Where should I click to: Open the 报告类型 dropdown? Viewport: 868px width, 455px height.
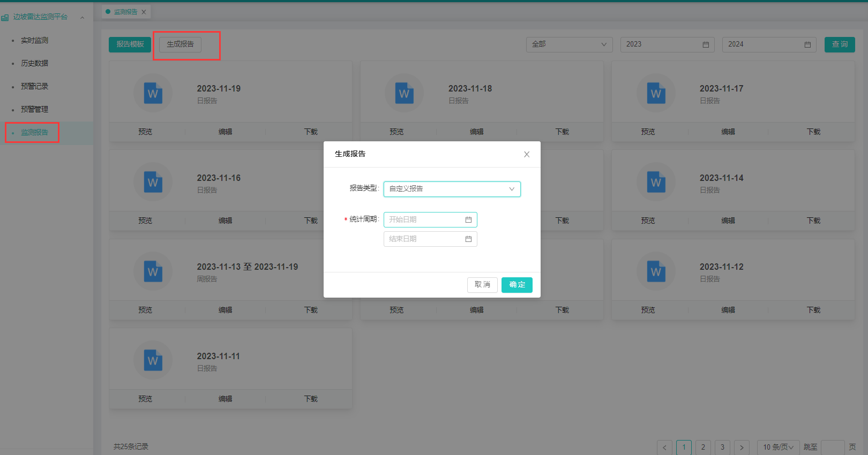point(452,189)
